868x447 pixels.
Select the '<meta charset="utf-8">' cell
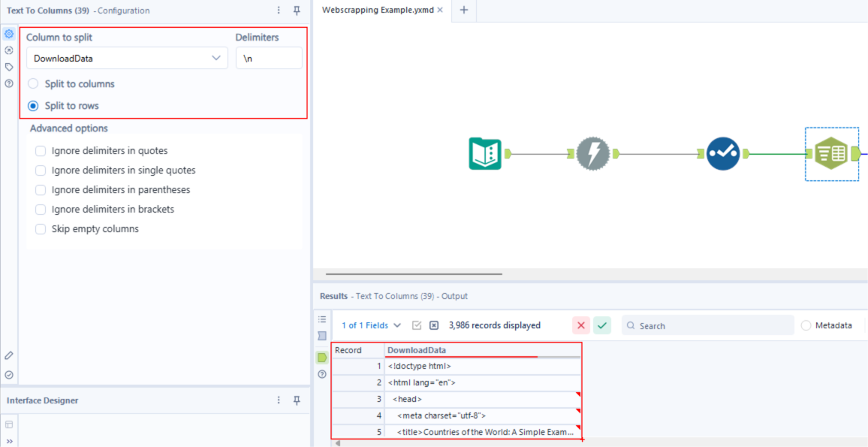click(483, 415)
